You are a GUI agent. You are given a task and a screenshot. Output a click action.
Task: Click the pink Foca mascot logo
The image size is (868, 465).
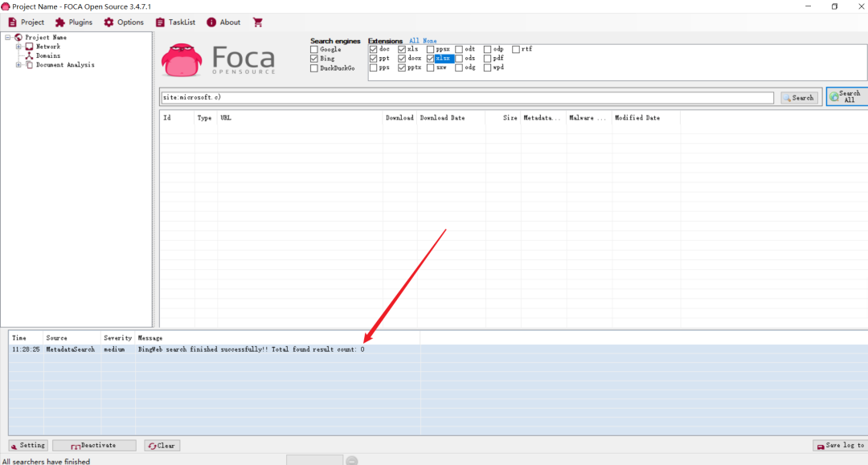(x=182, y=59)
